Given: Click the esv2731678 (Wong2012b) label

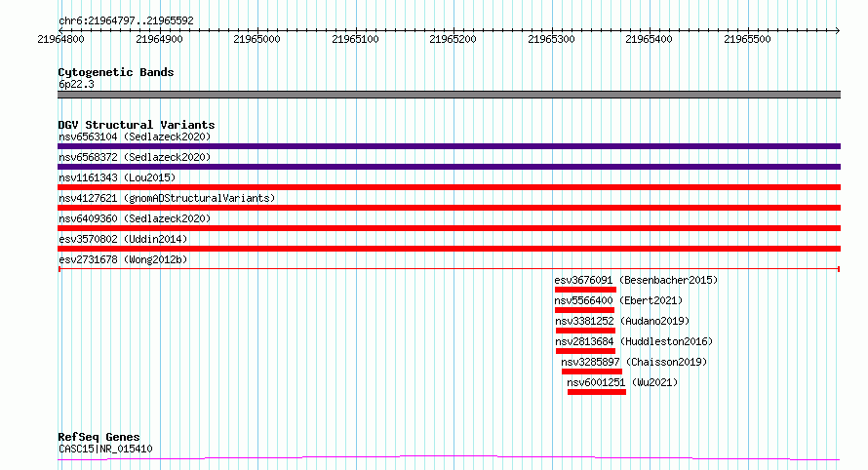Looking at the screenshot, I should [123, 259].
